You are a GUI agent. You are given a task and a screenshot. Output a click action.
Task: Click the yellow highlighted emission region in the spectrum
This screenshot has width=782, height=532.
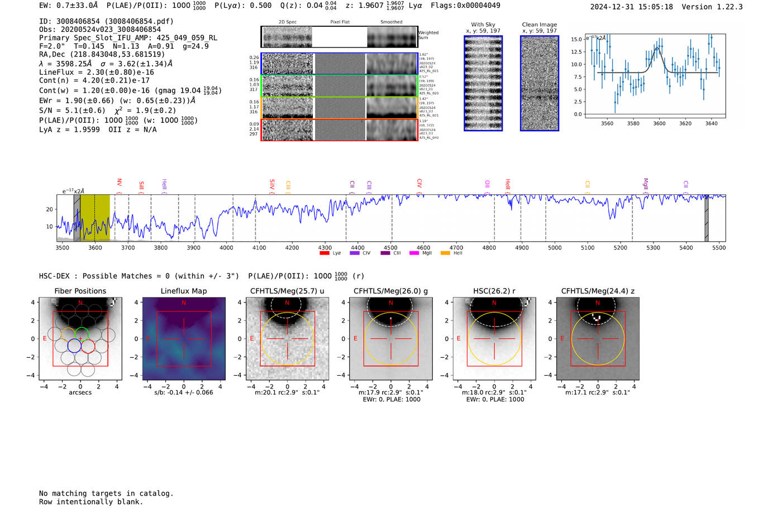pyautogui.click(x=95, y=218)
